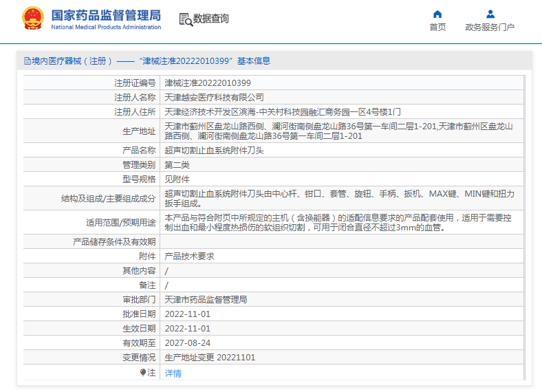The height and width of the screenshot is (392, 542).
Task: Select the 结构及组成 description text
Action: coord(340,199)
